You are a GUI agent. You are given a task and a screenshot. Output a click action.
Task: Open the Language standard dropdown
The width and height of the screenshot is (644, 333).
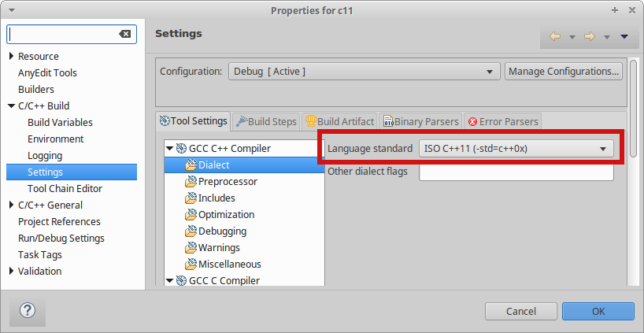[x=516, y=148]
